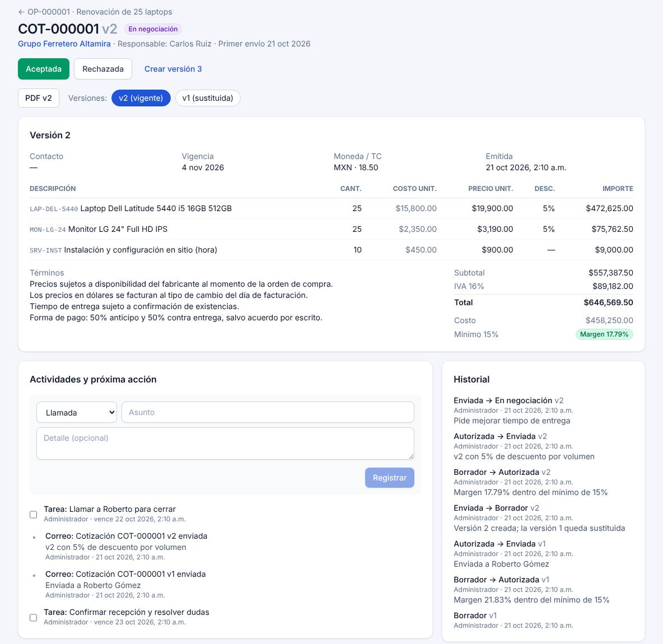Viewport: 663px width, 644px height.
Task: Click the SRV-INST installation line item
Action: [x=331, y=250]
